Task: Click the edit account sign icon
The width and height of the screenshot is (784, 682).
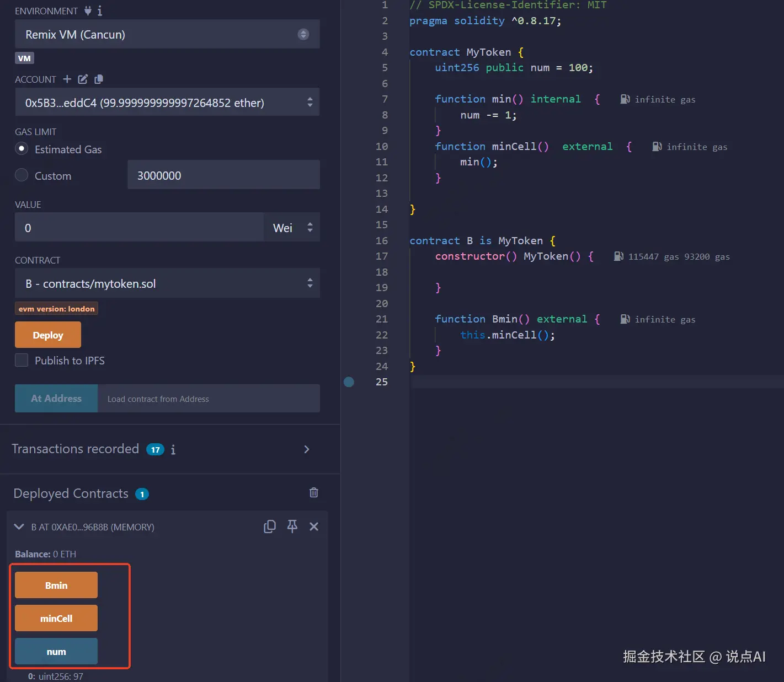Action: click(83, 79)
